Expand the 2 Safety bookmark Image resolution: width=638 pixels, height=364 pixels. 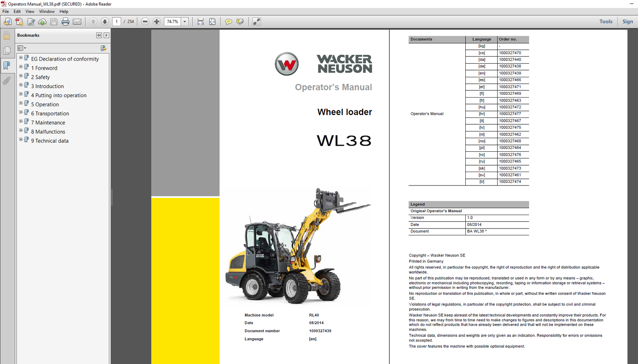[x=21, y=76]
